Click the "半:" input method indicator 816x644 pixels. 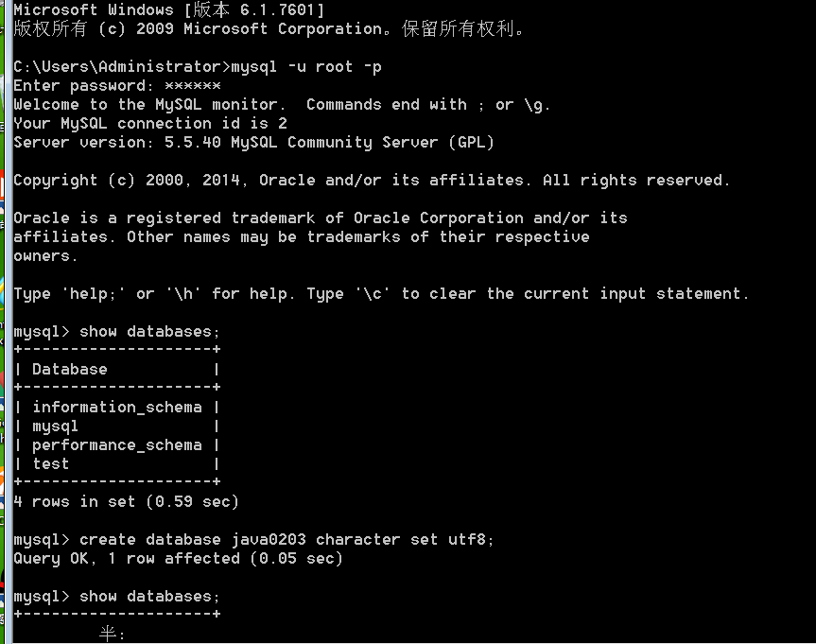(112, 635)
